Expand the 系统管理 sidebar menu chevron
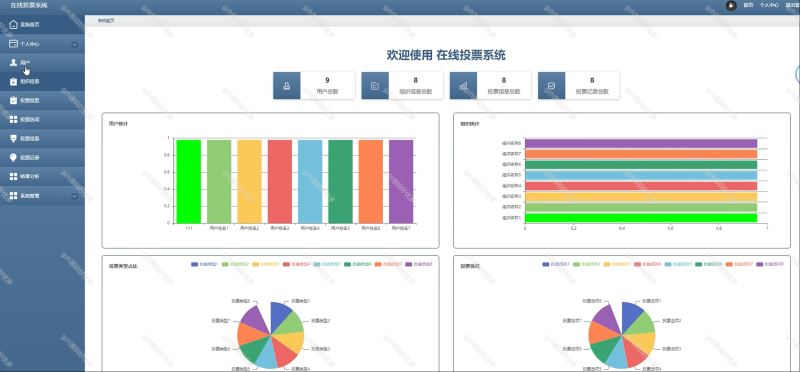 tap(74, 196)
